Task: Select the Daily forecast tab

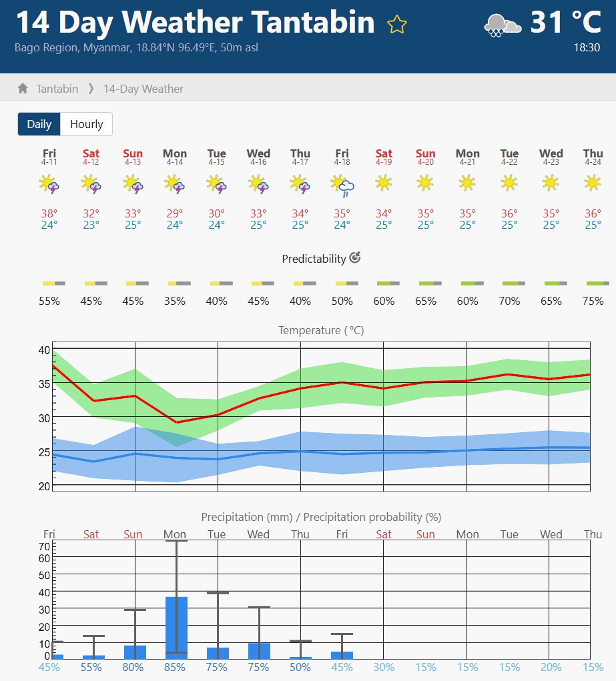Action: (39, 124)
